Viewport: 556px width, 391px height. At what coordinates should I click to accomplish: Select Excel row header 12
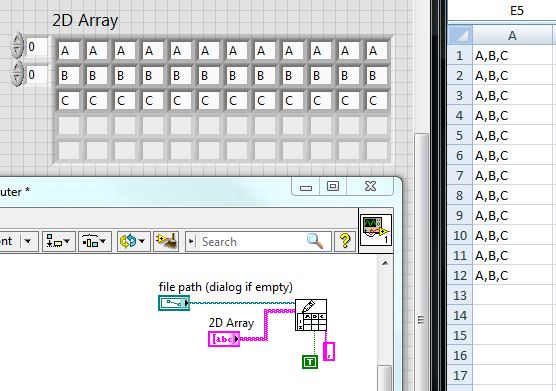[x=460, y=275]
